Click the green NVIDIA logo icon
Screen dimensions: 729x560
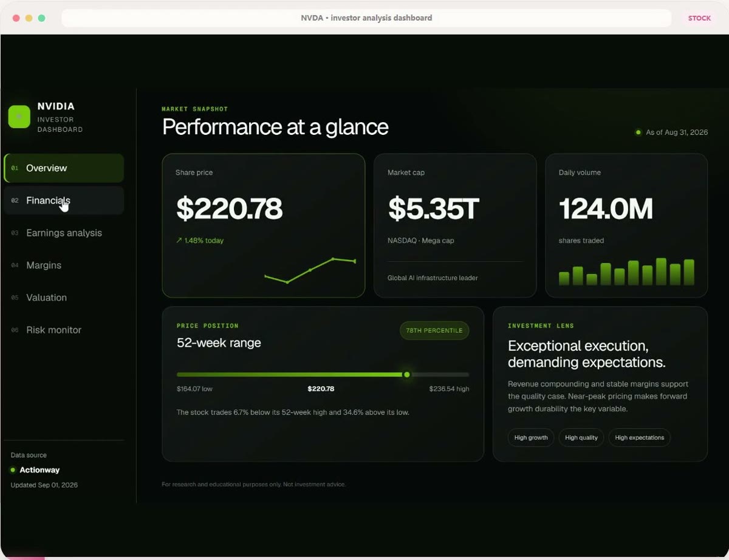(x=19, y=117)
